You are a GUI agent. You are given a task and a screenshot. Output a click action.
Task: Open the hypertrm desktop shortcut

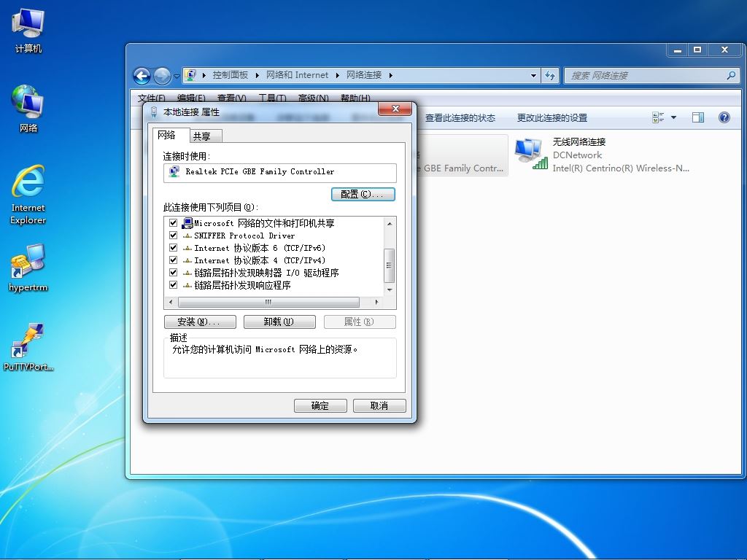28,268
